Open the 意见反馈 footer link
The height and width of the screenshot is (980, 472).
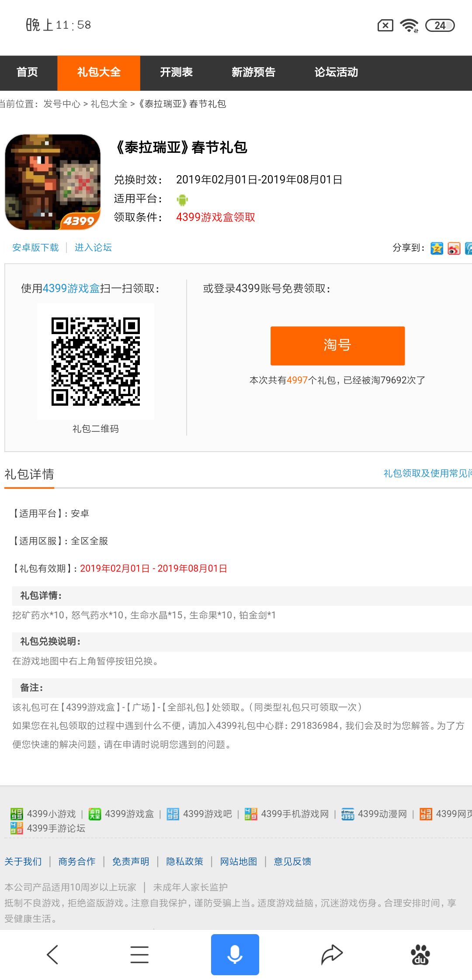292,862
